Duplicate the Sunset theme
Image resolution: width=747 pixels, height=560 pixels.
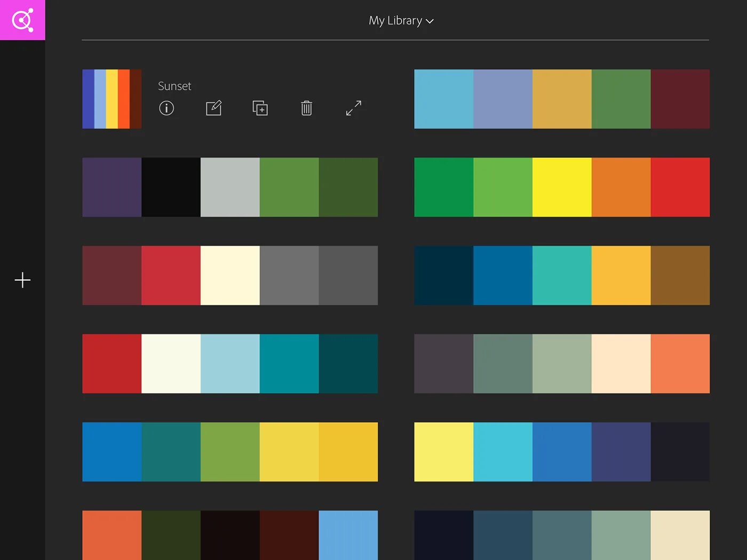(260, 108)
